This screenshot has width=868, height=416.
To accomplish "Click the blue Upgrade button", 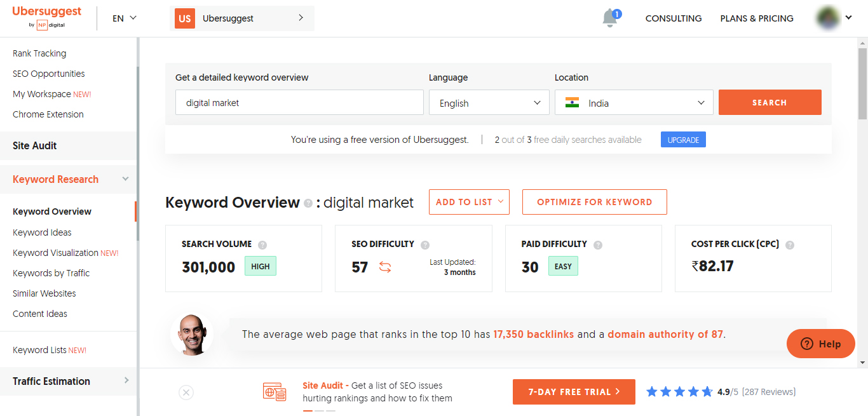I will tap(683, 140).
